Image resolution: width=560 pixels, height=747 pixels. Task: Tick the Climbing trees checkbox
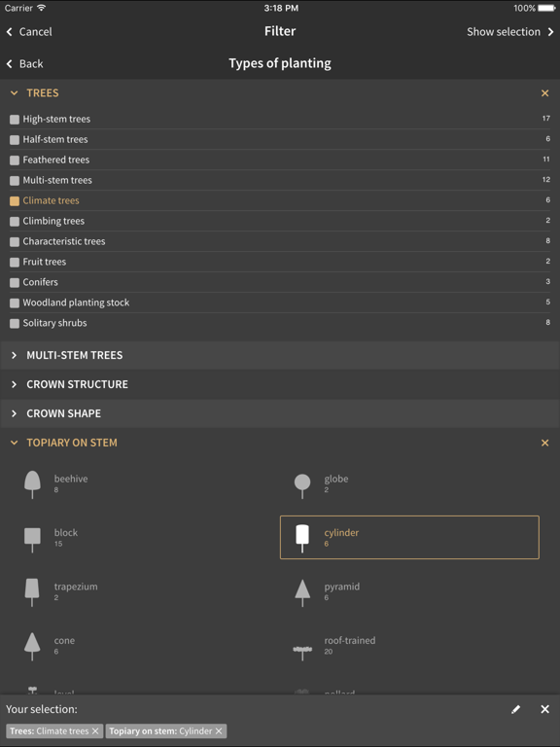(15, 222)
